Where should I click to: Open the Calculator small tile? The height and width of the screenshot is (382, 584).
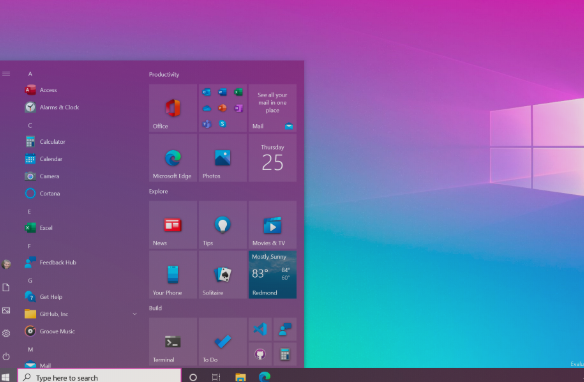285,354
